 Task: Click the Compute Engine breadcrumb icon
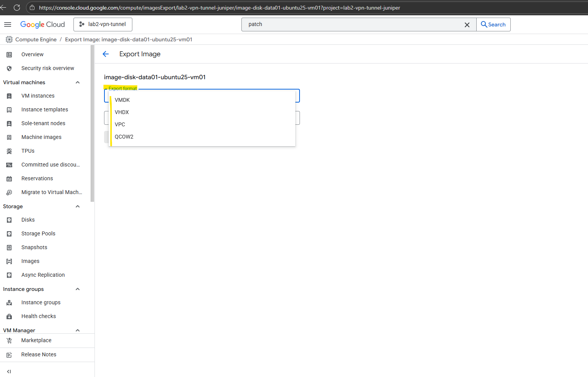[9, 39]
